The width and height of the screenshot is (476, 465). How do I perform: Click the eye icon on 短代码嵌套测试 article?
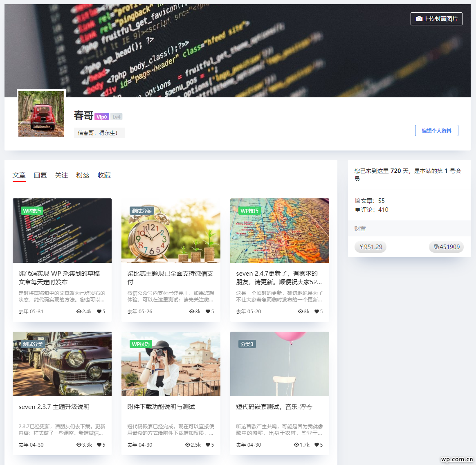[x=296, y=445]
